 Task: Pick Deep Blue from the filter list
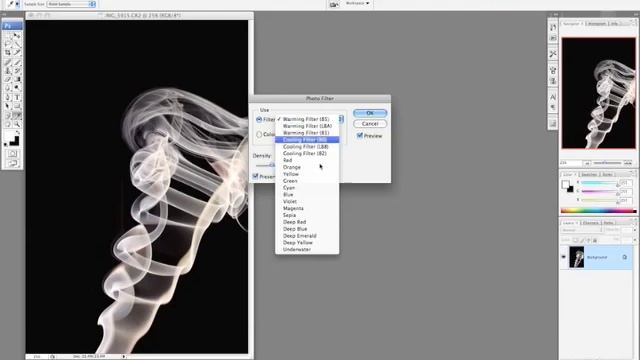pos(307,229)
